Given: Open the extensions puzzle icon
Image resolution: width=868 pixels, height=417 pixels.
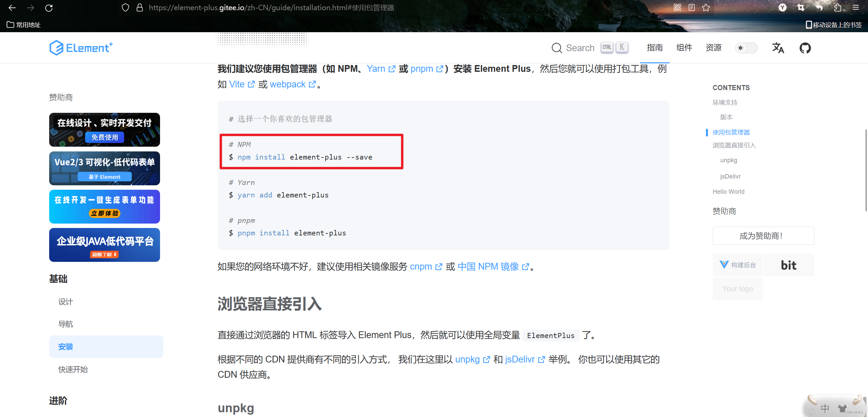Looking at the screenshot, I should (x=837, y=7).
